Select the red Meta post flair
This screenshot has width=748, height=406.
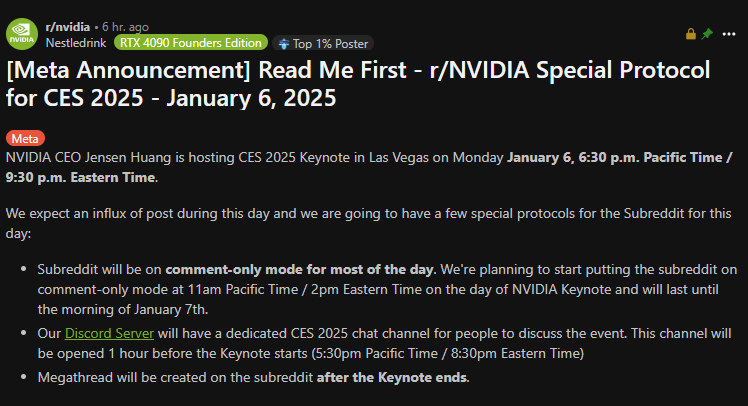(25, 139)
